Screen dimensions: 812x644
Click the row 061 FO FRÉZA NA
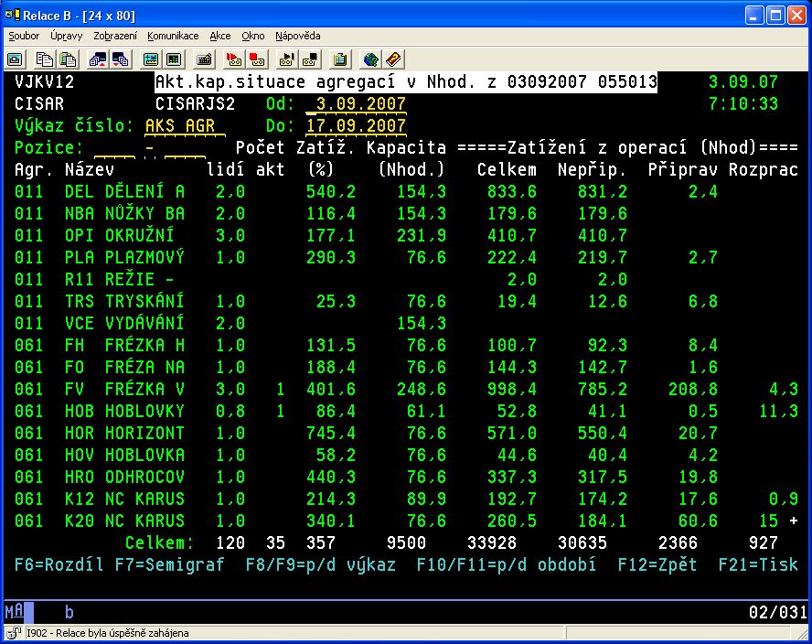[x=406, y=367]
